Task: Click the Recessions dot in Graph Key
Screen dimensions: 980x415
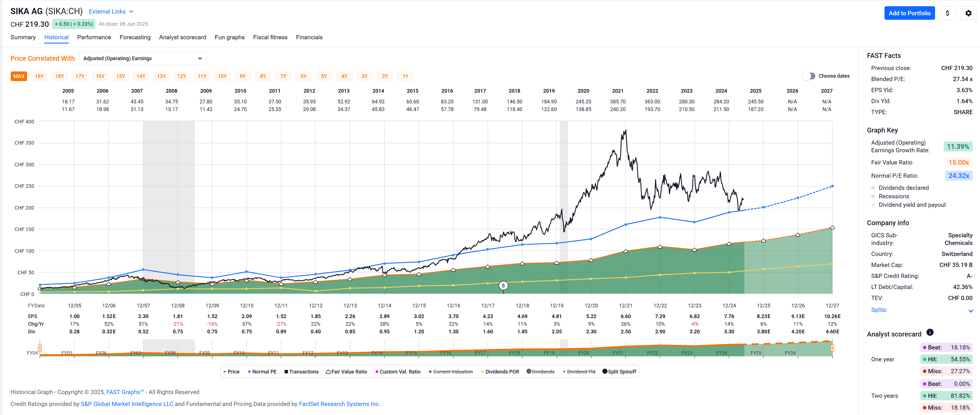Action: (873, 196)
